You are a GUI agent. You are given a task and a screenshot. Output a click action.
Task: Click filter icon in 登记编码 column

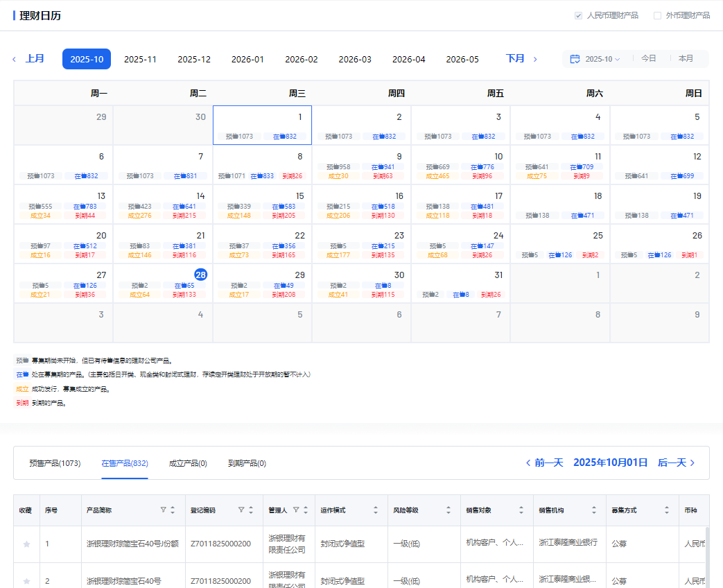[241, 510]
